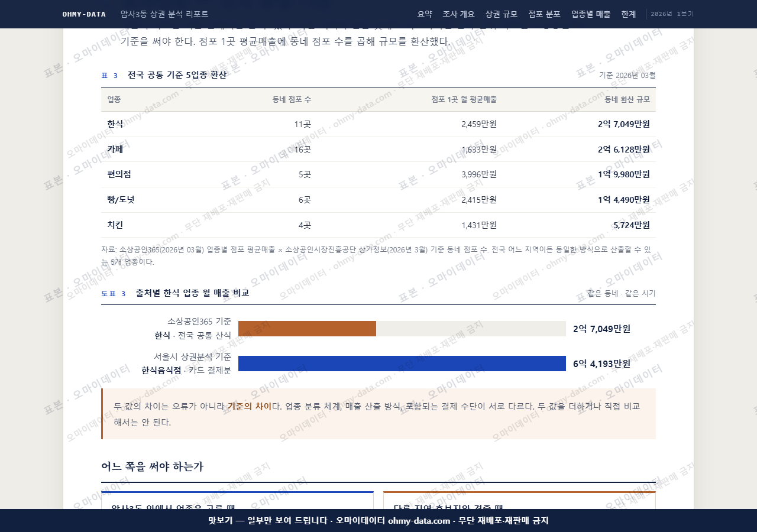This screenshot has width=757, height=532.
Task: Navigate to 업종별 매출
Action: [591, 14]
